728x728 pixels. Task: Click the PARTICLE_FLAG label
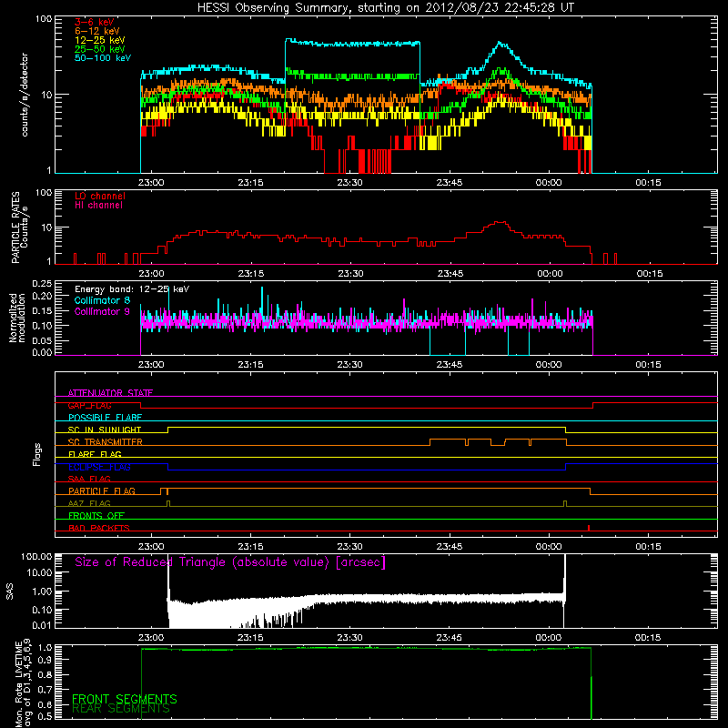[102, 490]
